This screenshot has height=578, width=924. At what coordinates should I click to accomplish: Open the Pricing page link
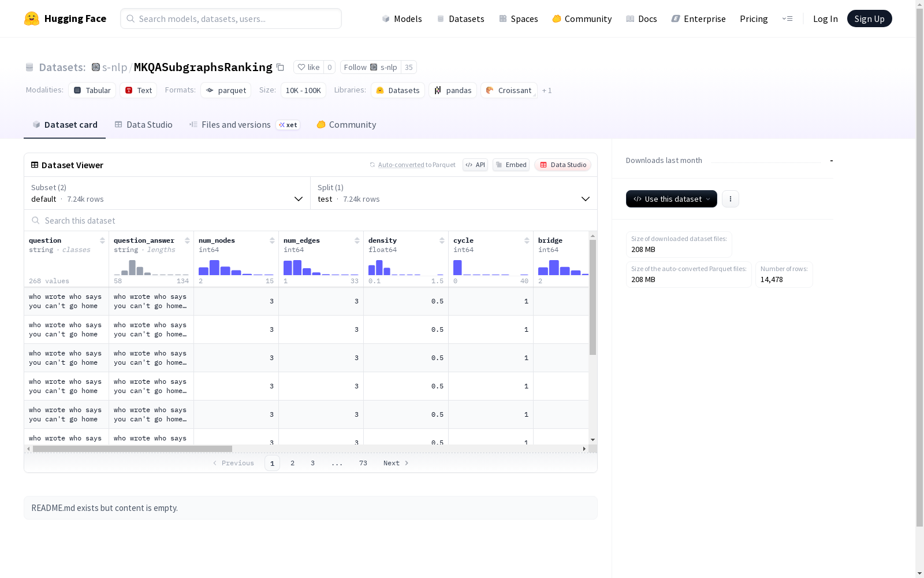[x=754, y=18]
